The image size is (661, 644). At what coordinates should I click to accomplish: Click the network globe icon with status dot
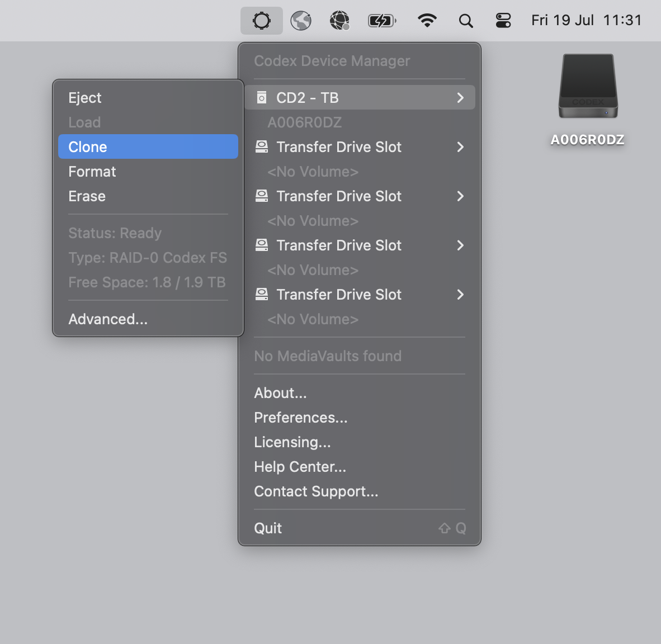pyautogui.click(x=340, y=20)
